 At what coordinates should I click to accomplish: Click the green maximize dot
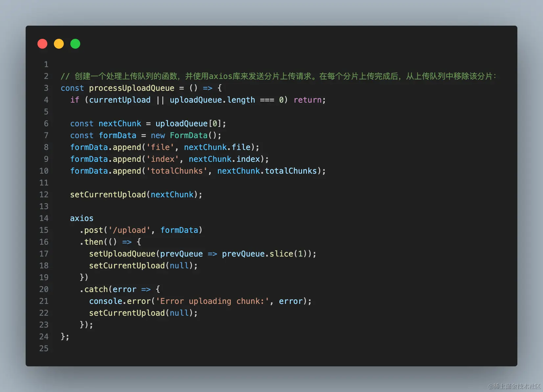coord(75,44)
